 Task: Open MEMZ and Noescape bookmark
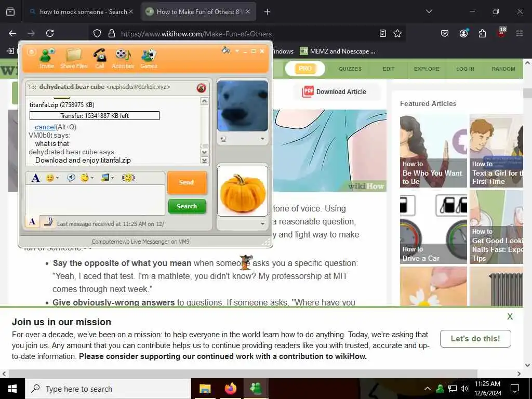tap(338, 51)
